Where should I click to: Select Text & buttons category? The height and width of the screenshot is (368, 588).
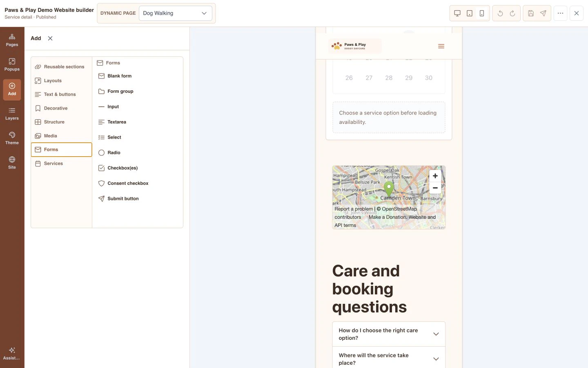pyautogui.click(x=62, y=94)
